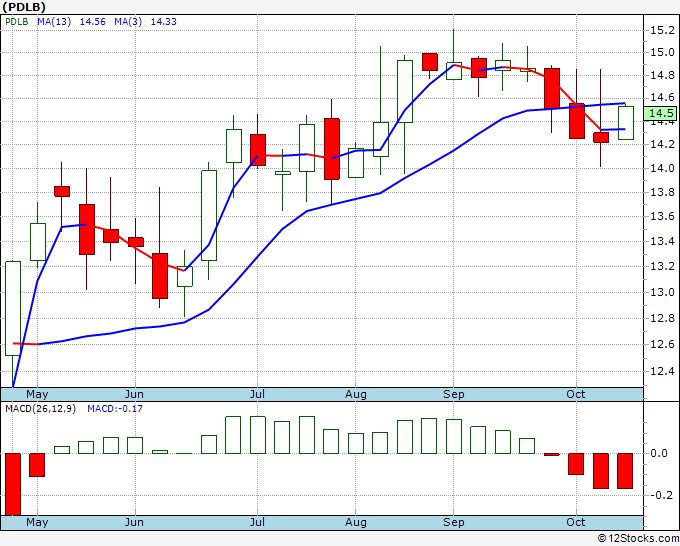Select the MA(3) value 14.33
Image resolution: width=680 pixels, height=546 pixels.
click(x=163, y=22)
